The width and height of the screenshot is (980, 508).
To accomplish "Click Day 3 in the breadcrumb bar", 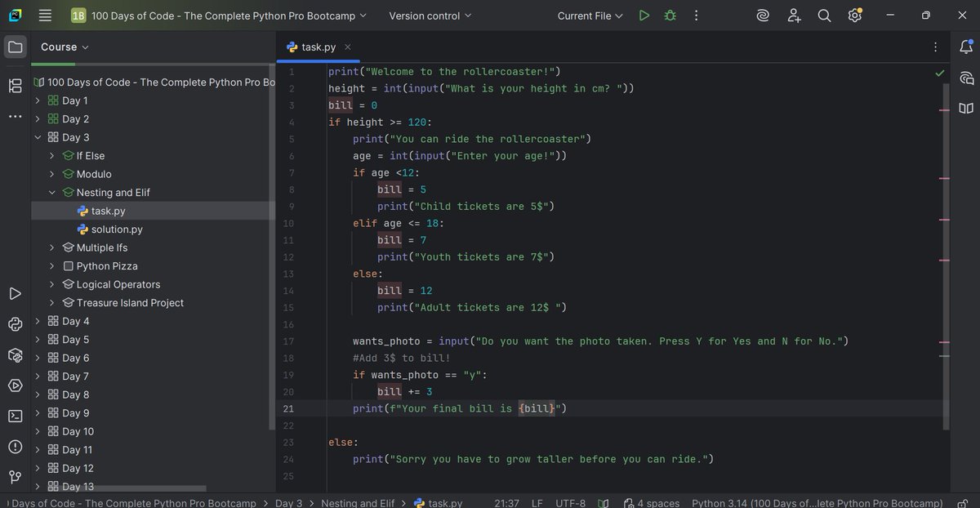I will tap(288, 503).
